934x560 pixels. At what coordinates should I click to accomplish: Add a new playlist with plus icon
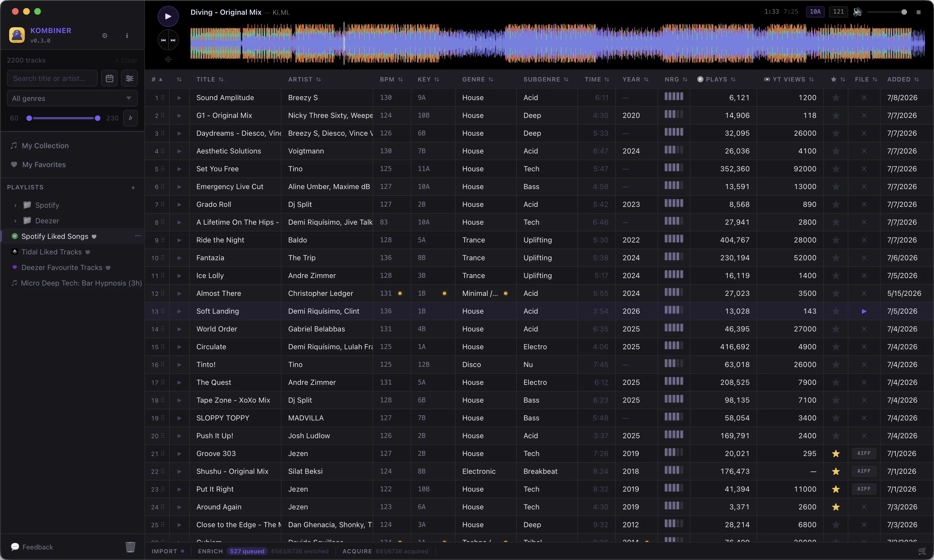(133, 187)
